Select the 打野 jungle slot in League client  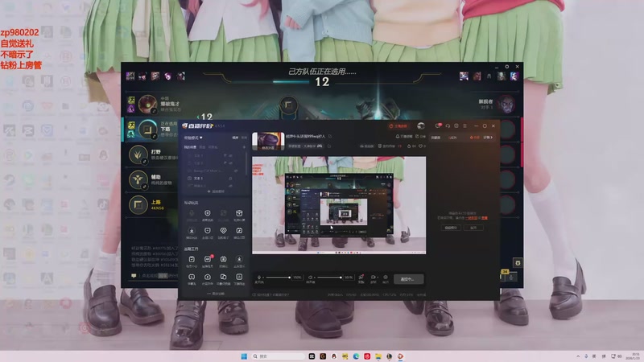coord(151,154)
